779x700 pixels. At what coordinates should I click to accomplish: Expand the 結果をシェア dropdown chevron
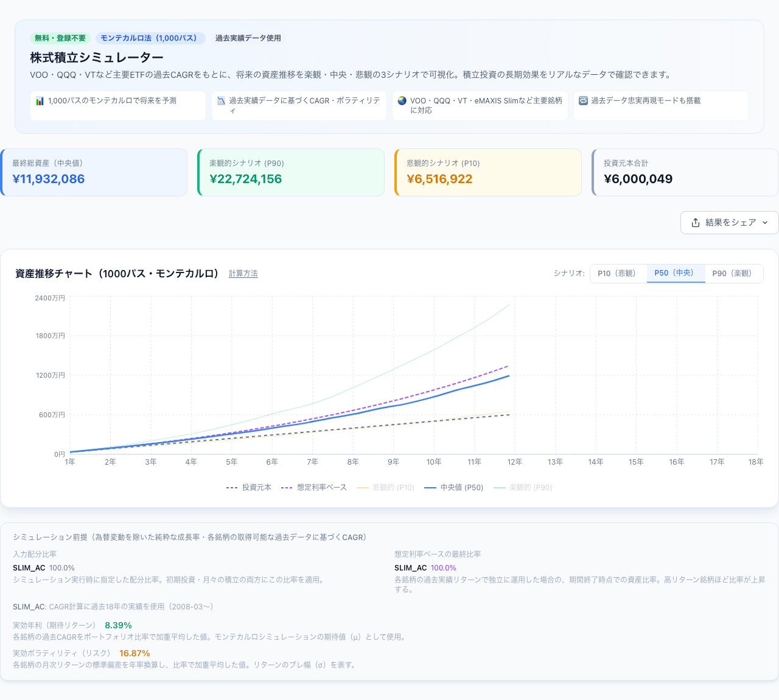(x=765, y=223)
